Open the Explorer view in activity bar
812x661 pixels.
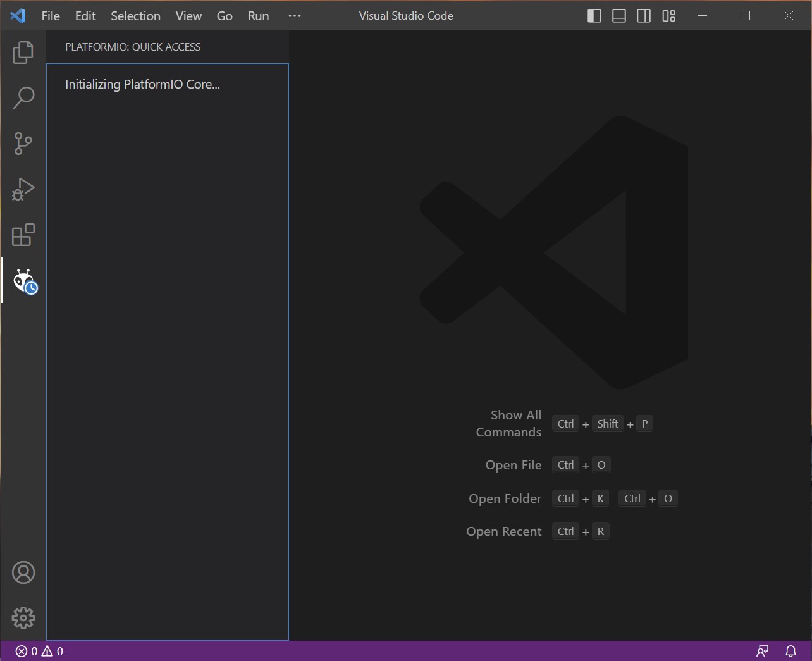point(23,53)
